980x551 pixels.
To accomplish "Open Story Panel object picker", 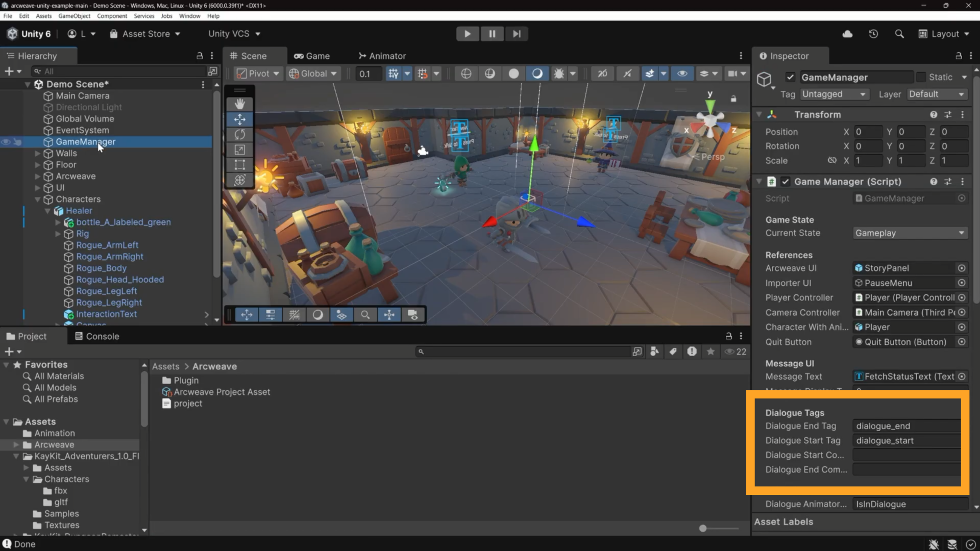I will coord(962,268).
